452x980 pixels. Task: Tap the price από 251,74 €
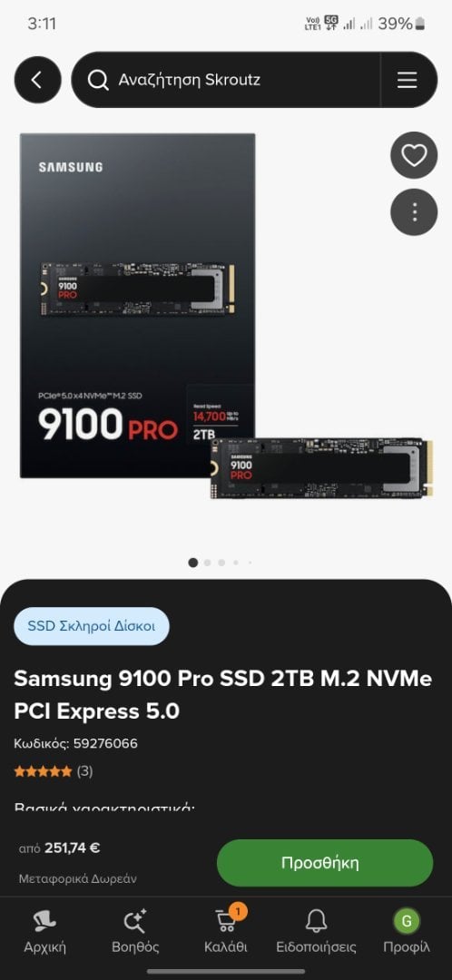(x=59, y=848)
